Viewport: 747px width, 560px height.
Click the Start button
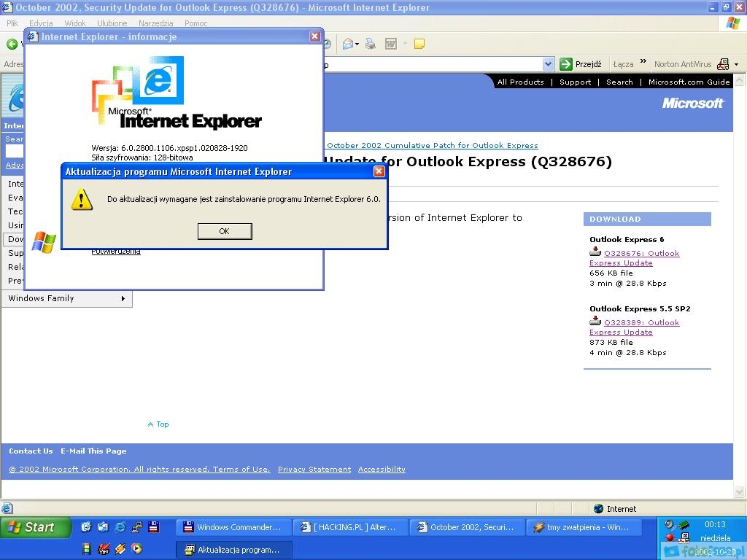pos(36,527)
